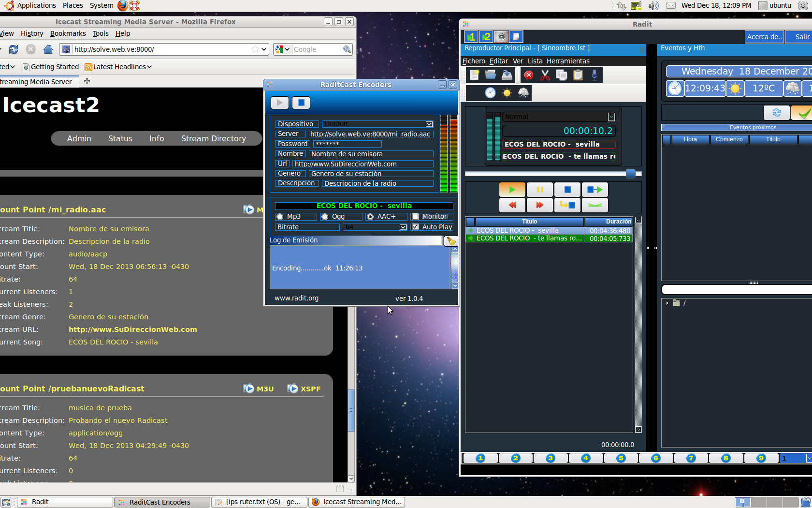Reload the page in Firefox
The height and width of the screenshot is (508, 812).
14,49
